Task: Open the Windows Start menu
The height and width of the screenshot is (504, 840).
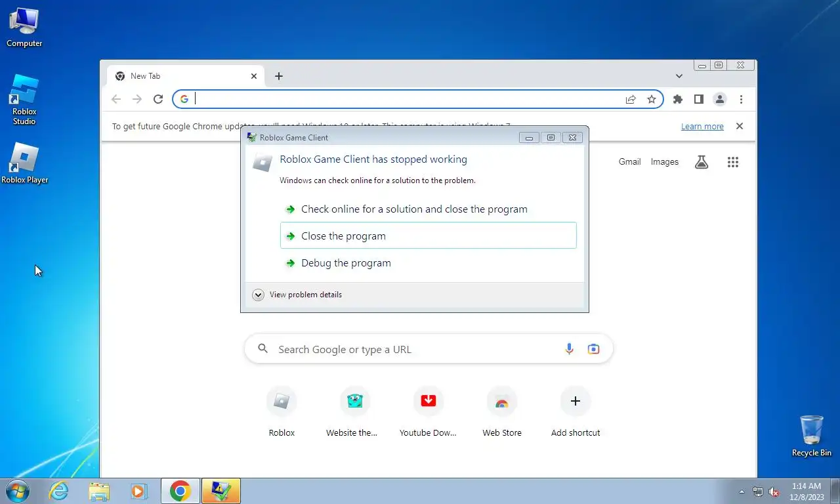Action: pyautogui.click(x=18, y=491)
